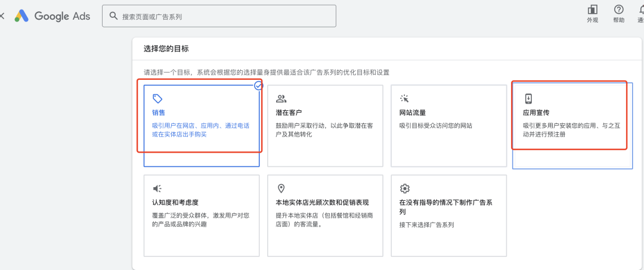Click the 认知度和考虑度 megaphone icon
Viewport: 644px width, 270px height.
coord(157,189)
